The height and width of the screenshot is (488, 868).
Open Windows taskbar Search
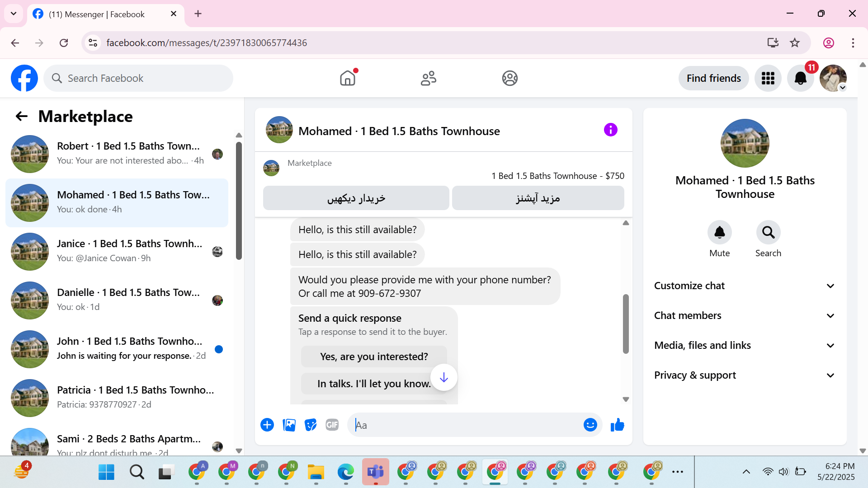point(137,472)
